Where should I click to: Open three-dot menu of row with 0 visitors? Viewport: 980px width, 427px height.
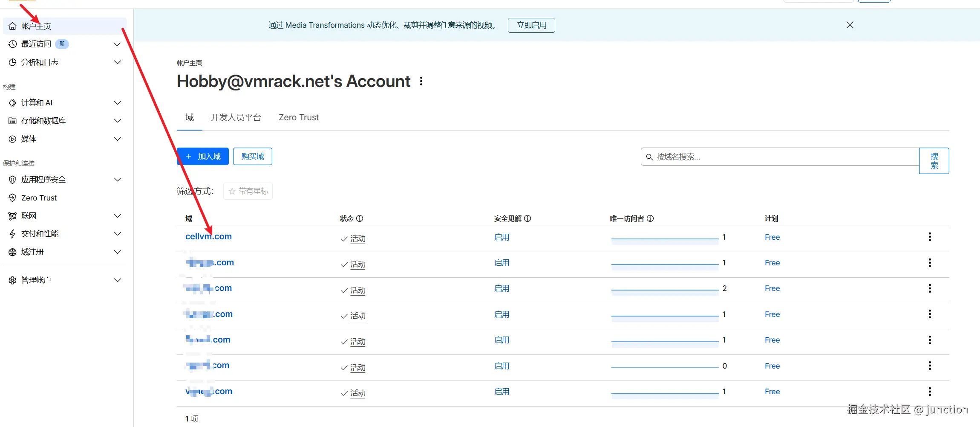[930, 366]
